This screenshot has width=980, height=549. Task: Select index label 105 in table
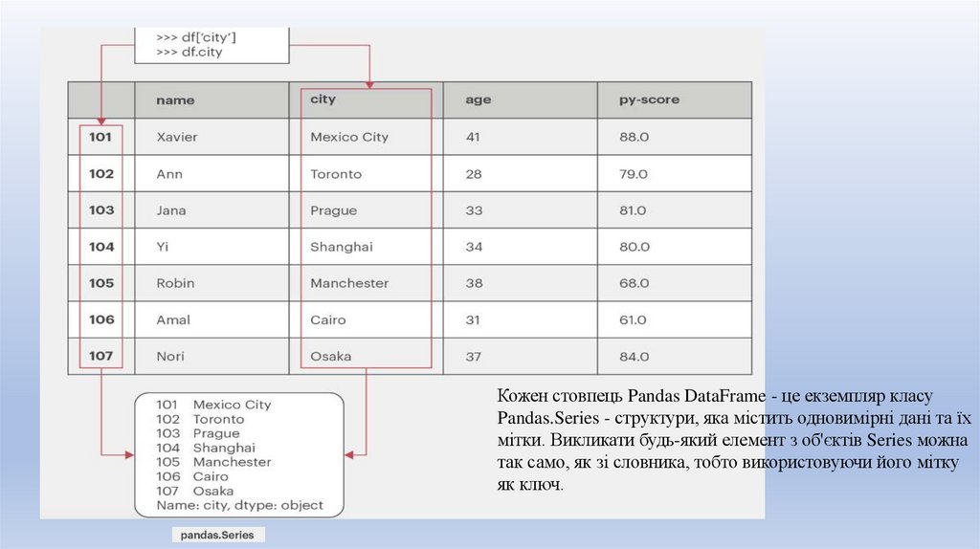101,283
